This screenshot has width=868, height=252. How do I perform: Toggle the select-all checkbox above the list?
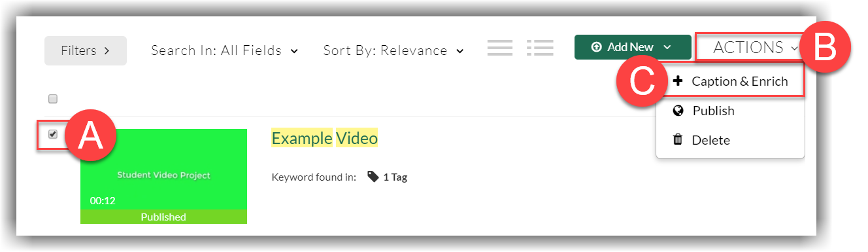click(x=53, y=99)
